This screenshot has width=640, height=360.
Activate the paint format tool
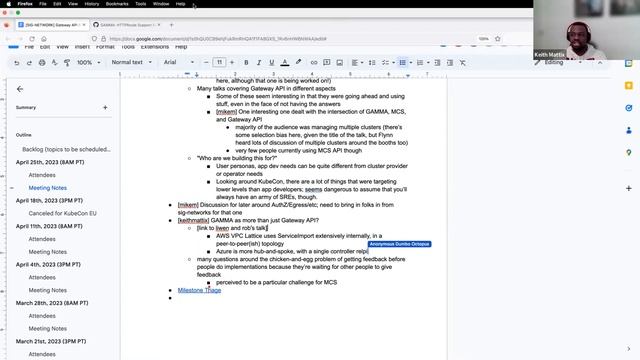[x=67, y=63]
